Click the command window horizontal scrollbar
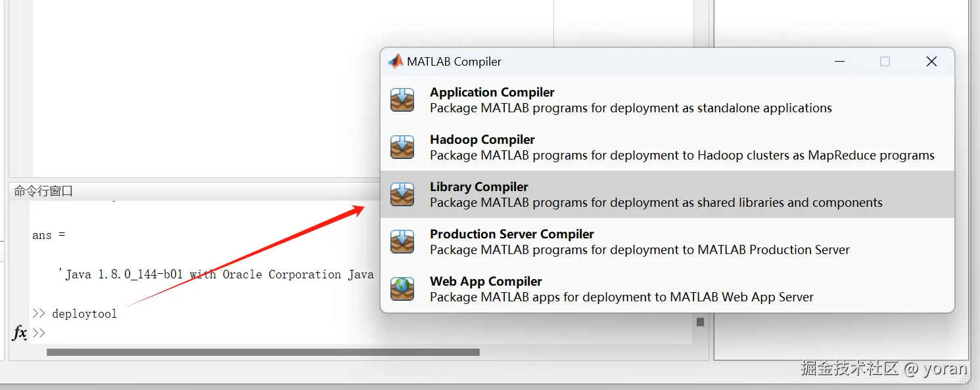 [x=263, y=353]
